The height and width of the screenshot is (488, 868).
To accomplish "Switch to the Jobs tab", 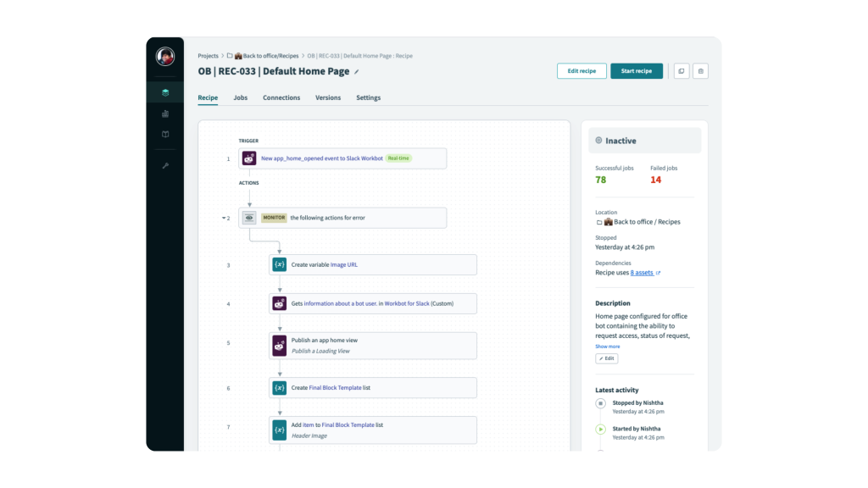I will click(x=240, y=97).
